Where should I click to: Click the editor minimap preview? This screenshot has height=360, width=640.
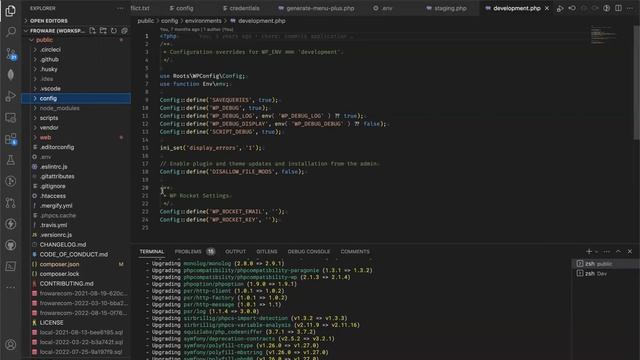click(604, 35)
